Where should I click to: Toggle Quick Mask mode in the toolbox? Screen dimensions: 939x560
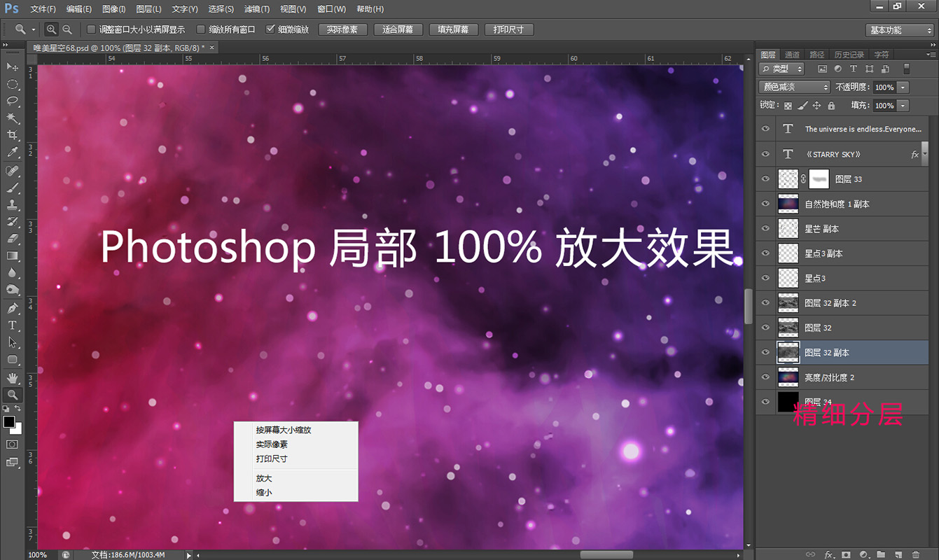coord(13,444)
